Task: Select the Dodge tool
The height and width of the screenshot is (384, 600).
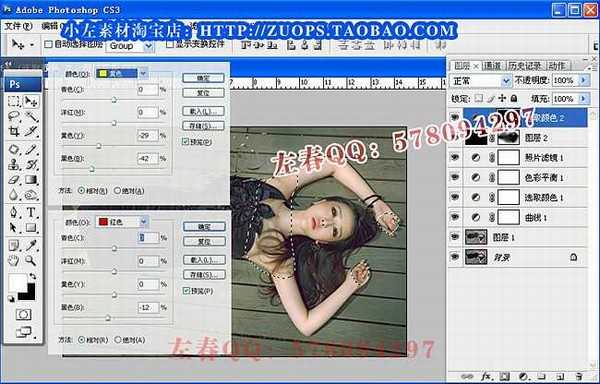Action: [x=31, y=195]
